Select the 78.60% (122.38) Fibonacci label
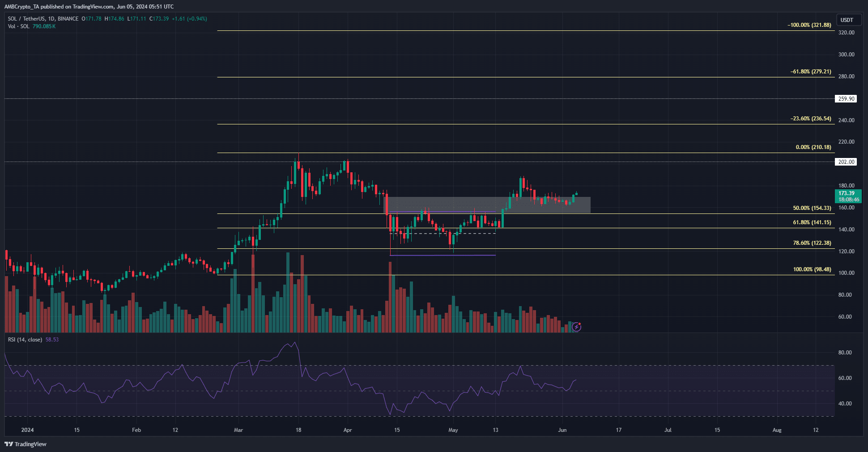Image resolution: width=868 pixels, height=452 pixels. click(x=812, y=243)
